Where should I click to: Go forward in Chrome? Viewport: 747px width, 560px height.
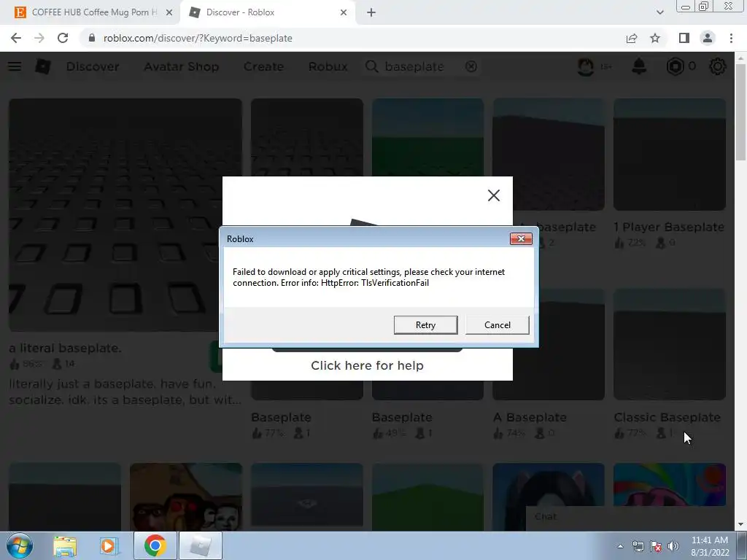(x=39, y=38)
